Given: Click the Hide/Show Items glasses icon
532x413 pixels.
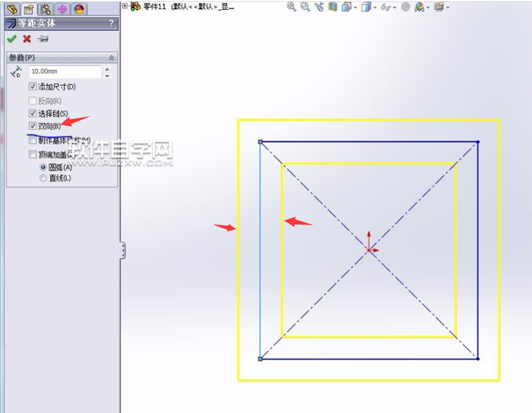Looking at the screenshot, I should pos(386,7).
